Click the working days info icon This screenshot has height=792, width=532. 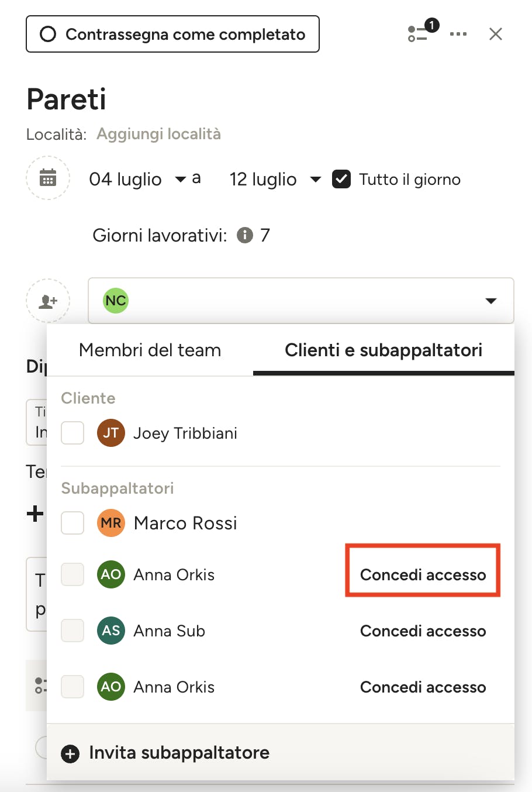coord(245,235)
